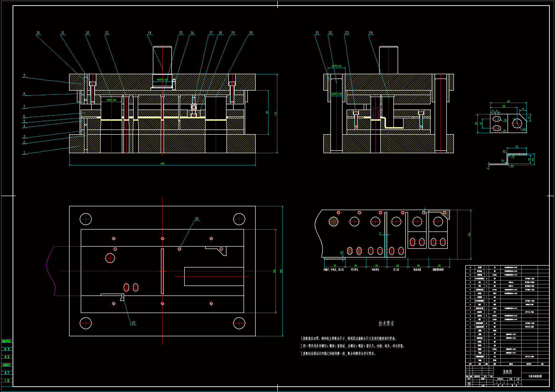
Task: Click part balloon number 26 in plan view
Action: point(197,219)
